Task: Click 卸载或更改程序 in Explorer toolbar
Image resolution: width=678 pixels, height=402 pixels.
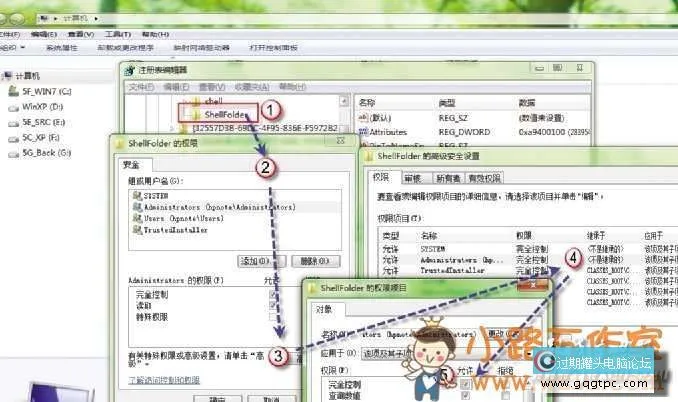Action: (125, 48)
